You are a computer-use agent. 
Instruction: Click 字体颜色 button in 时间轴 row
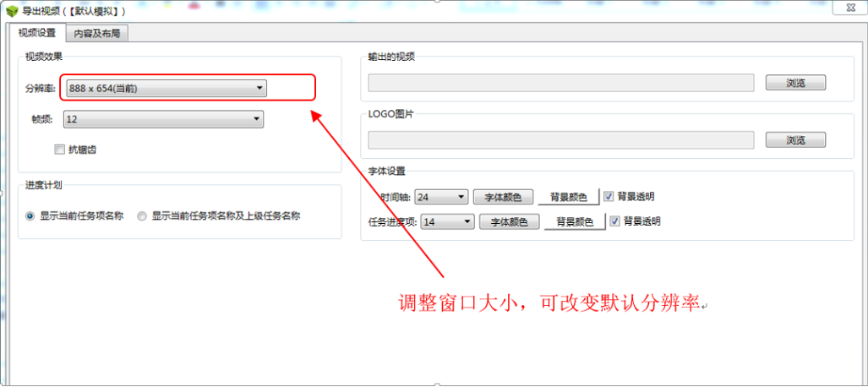click(x=503, y=197)
